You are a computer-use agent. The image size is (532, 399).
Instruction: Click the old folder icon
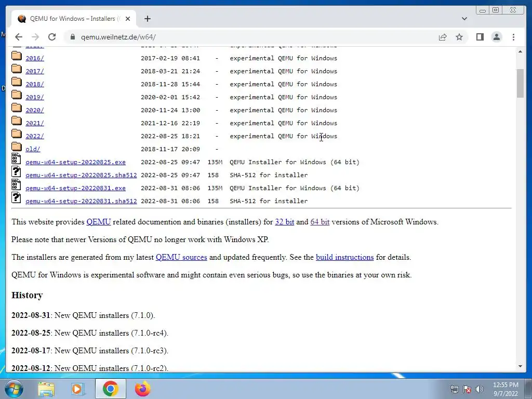click(x=16, y=147)
